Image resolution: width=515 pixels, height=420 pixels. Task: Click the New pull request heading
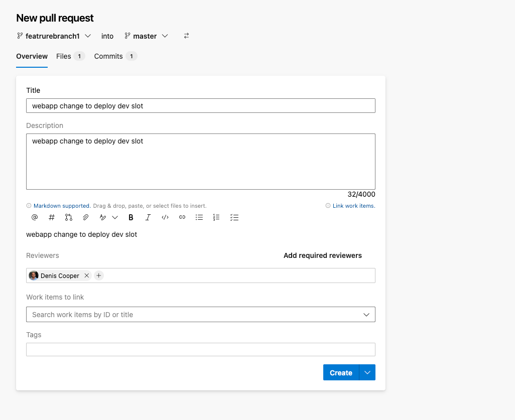(x=55, y=18)
